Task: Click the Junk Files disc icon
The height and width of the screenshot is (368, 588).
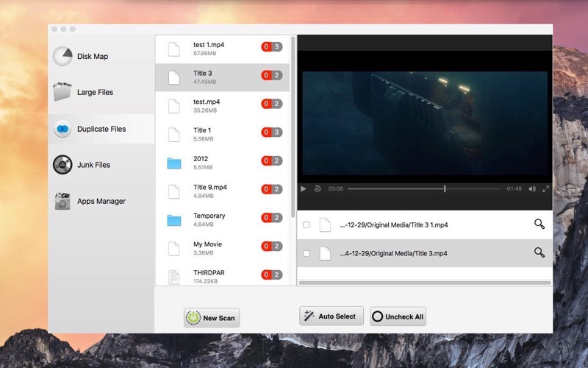Action: pyautogui.click(x=62, y=165)
